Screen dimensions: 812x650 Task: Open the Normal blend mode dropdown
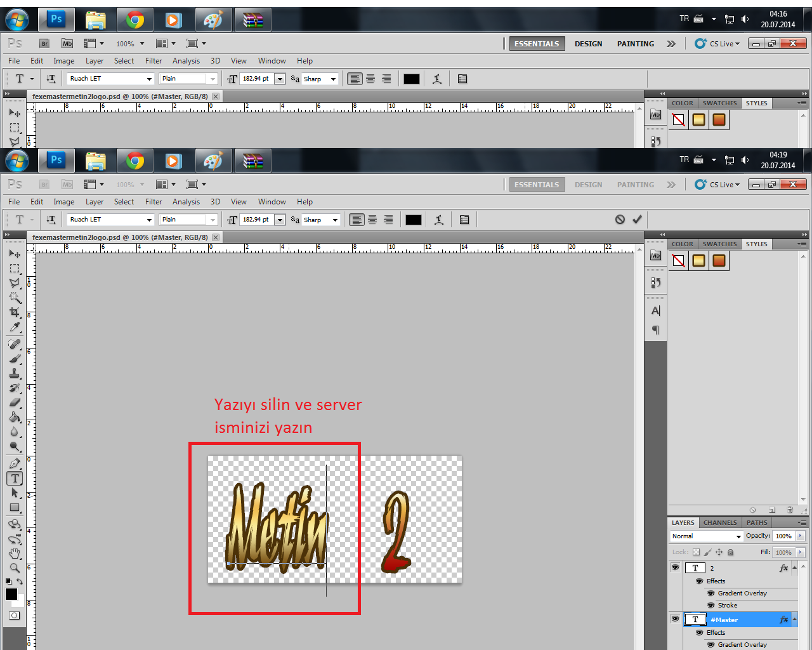pyautogui.click(x=706, y=536)
